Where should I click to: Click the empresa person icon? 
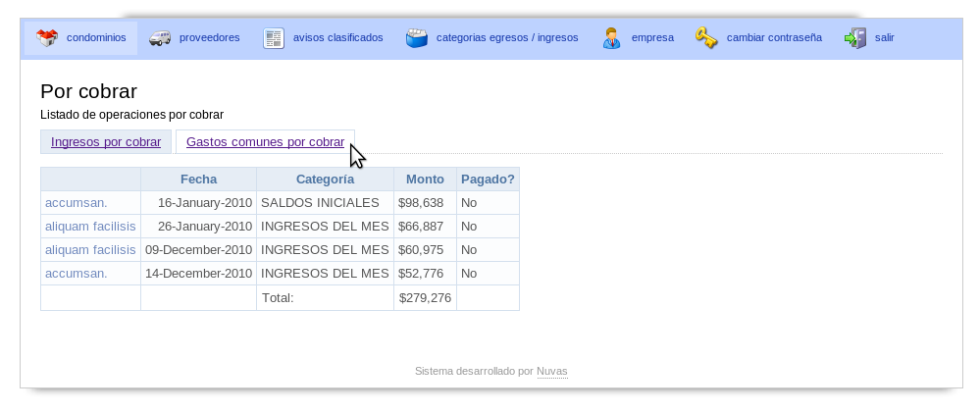pyautogui.click(x=612, y=38)
